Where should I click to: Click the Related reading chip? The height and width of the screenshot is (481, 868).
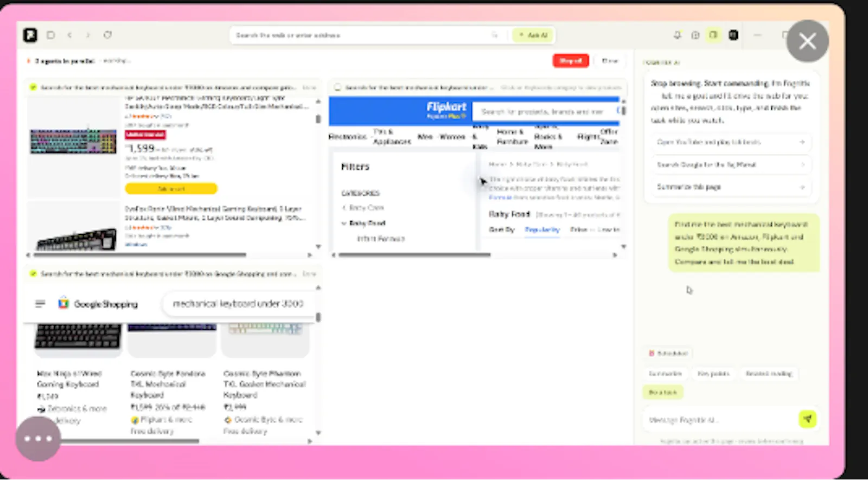pos(769,374)
